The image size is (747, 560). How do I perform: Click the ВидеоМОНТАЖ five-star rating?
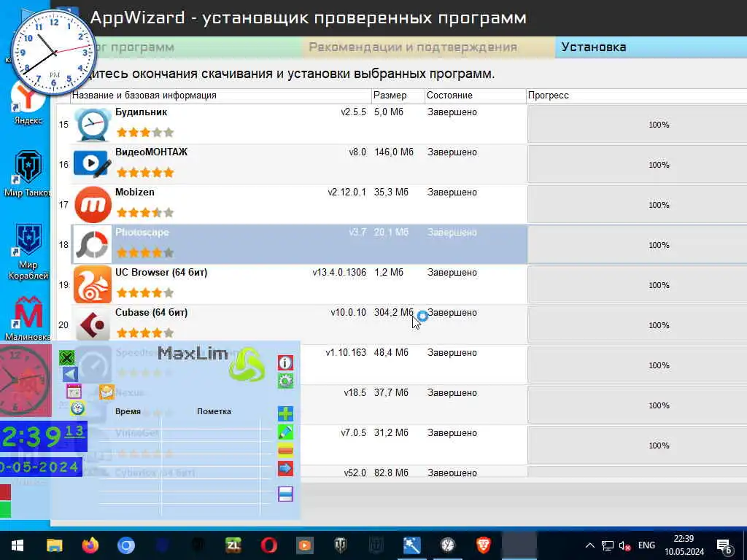pyautogui.click(x=145, y=172)
